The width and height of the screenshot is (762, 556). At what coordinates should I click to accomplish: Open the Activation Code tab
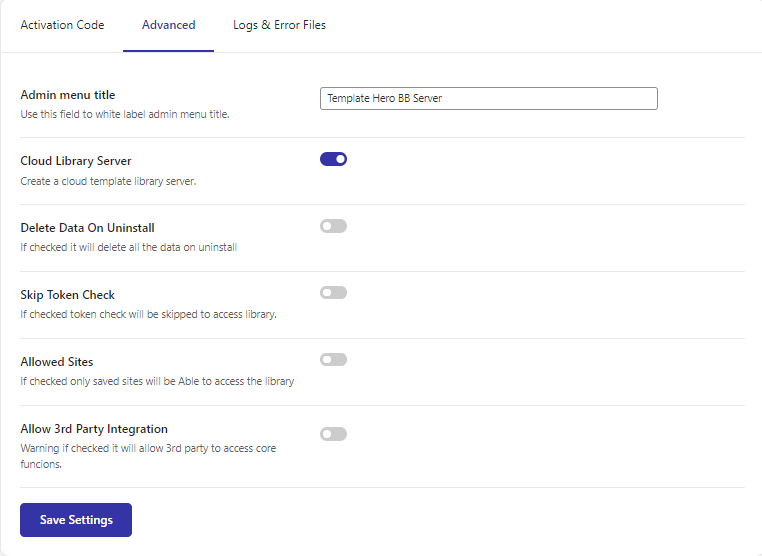pyautogui.click(x=62, y=25)
